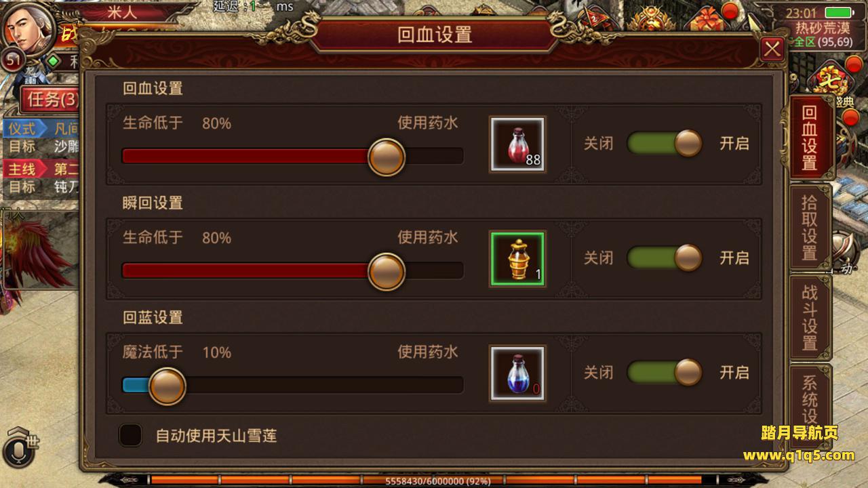Viewport: 868px width, 488px height.
Task: Toggle the 回血设置 auto-heal switch
Action: pyautogui.click(x=665, y=144)
